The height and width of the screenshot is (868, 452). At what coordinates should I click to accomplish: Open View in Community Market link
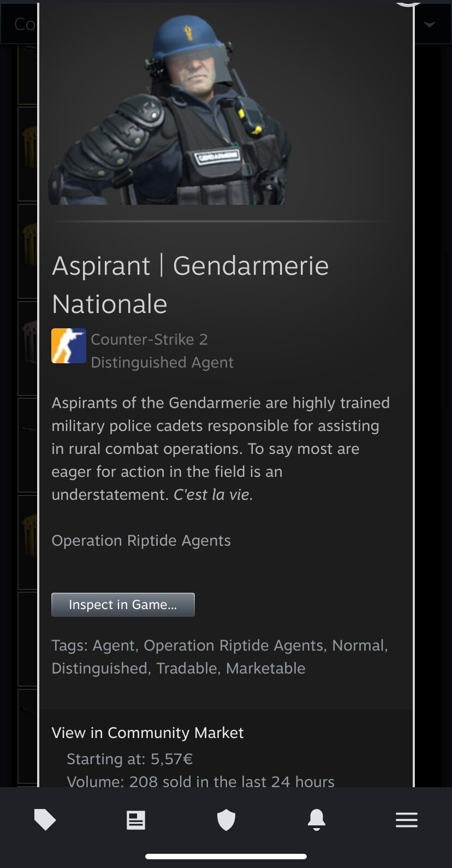147,733
